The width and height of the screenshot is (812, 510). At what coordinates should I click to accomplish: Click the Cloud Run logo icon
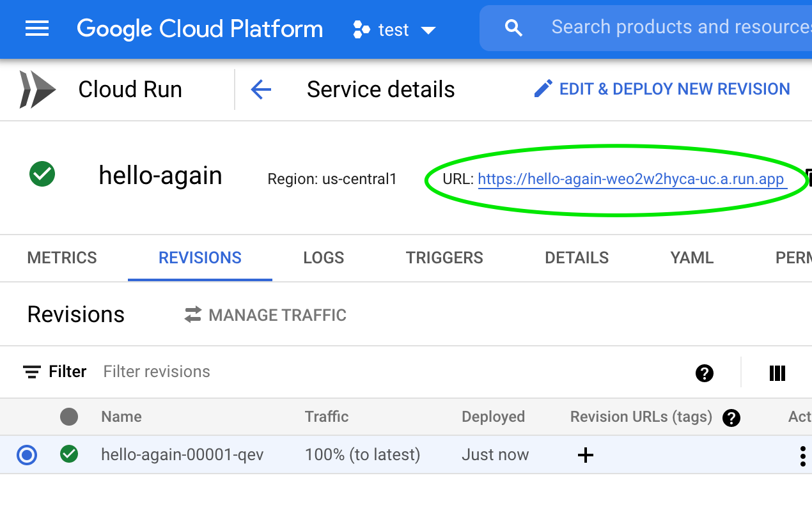pos(37,89)
